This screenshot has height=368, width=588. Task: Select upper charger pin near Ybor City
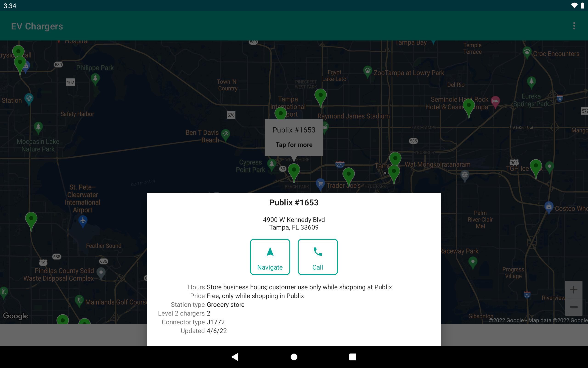point(395,159)
